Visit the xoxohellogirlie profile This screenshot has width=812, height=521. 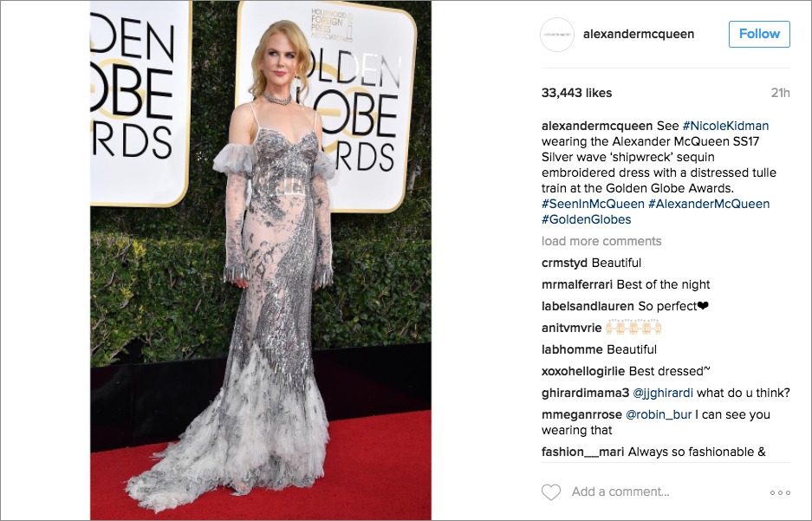pos(583,371)
